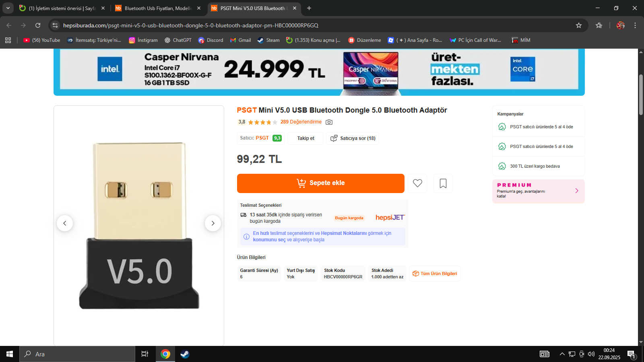Open Steam from the taskbar

(x=185, y=354)
